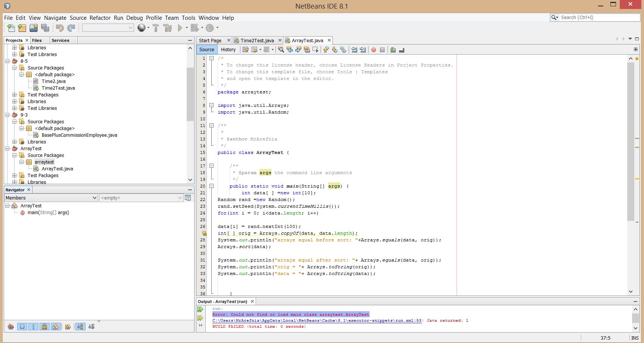Open the Members dropdown in Navigator
644x343 pixels.
point(51,198)
